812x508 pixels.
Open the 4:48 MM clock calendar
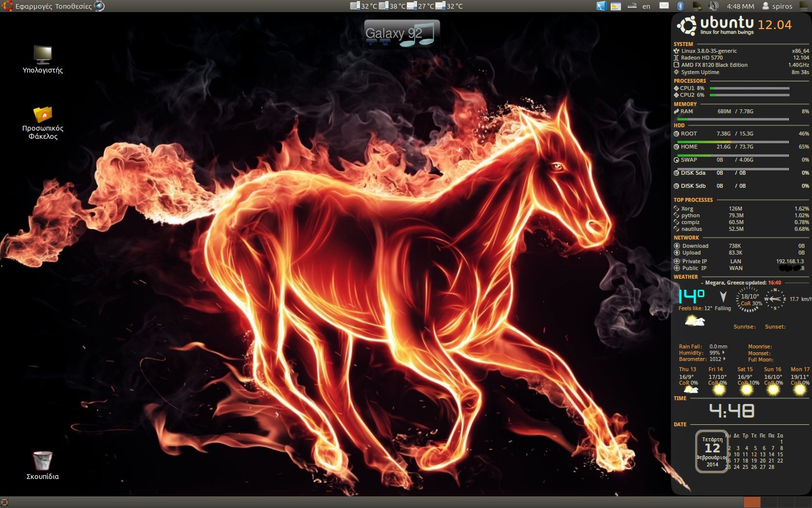coord(740,6)
